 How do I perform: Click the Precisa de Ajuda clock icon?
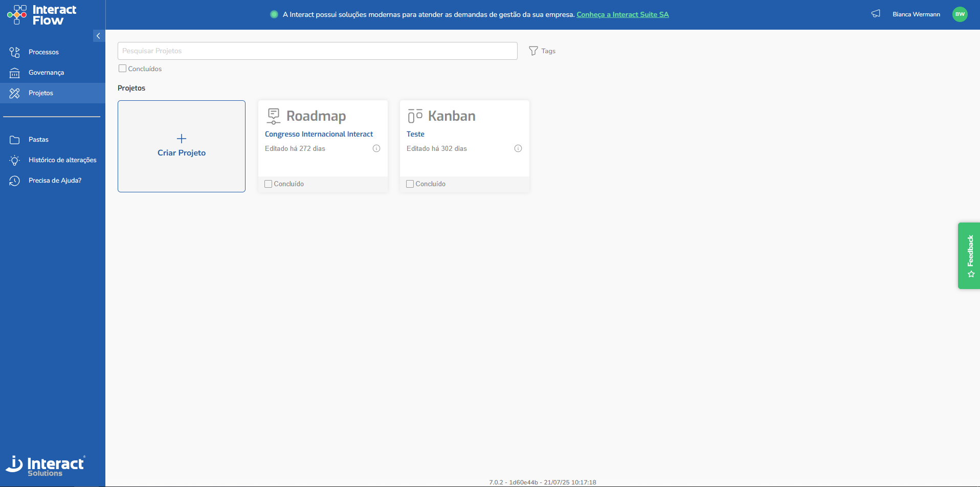coord(15,181)
